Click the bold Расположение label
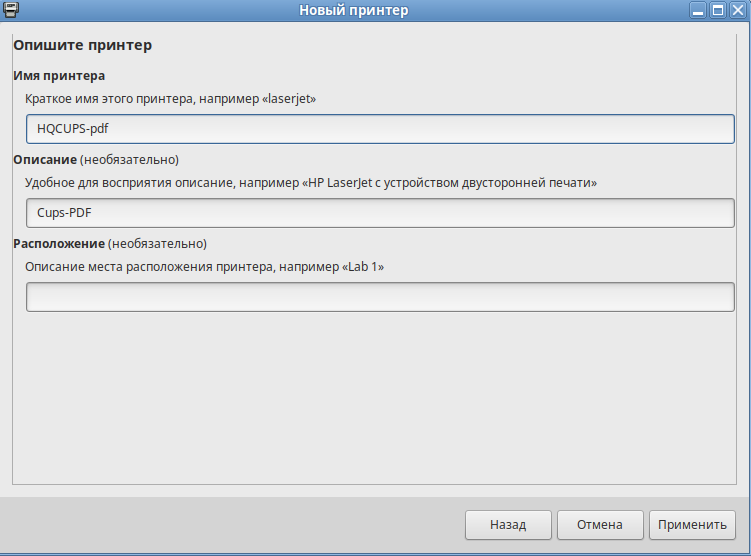 (x=59, y=243)
